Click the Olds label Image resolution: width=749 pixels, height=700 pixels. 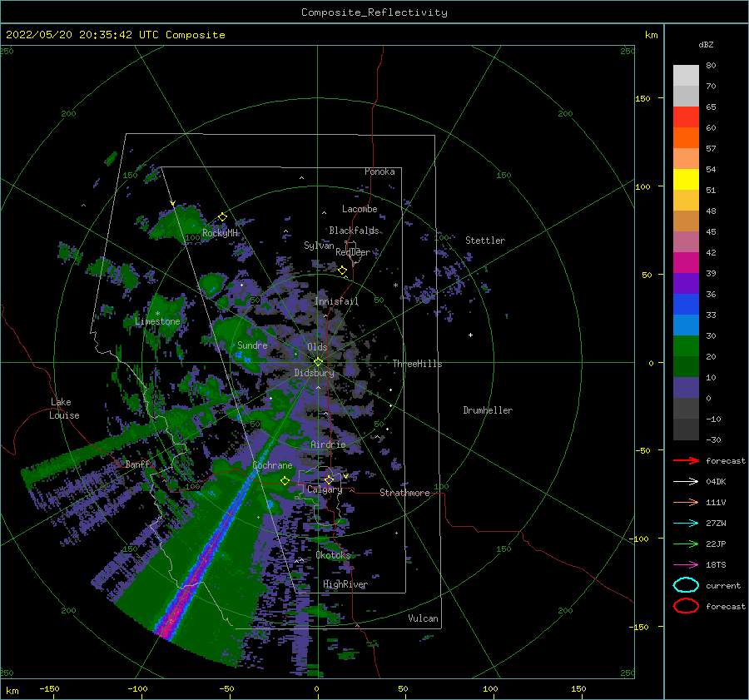[317, 347]
